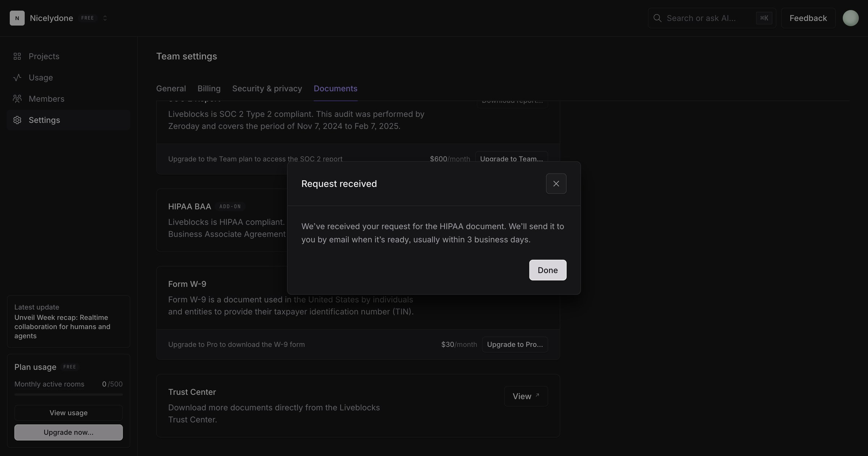Image resolution: width=868 pixels, height=456 pixels.
Task: Click the Members people icon
Action: 17,99
